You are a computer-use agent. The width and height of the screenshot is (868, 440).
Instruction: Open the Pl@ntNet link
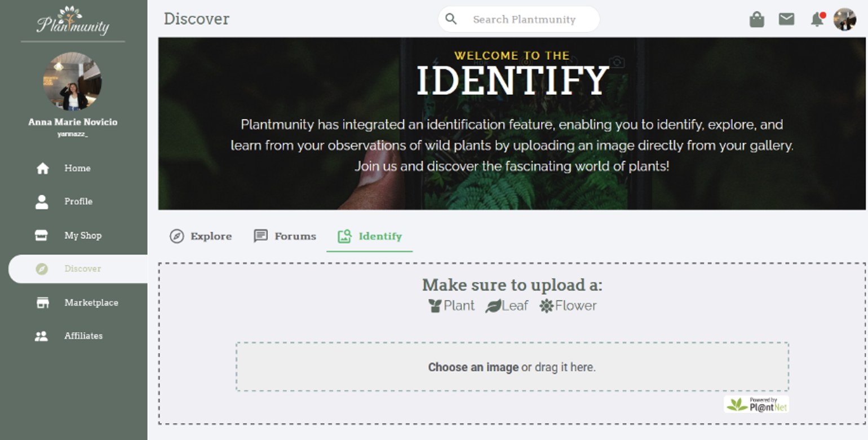click(x=758, y=404)
